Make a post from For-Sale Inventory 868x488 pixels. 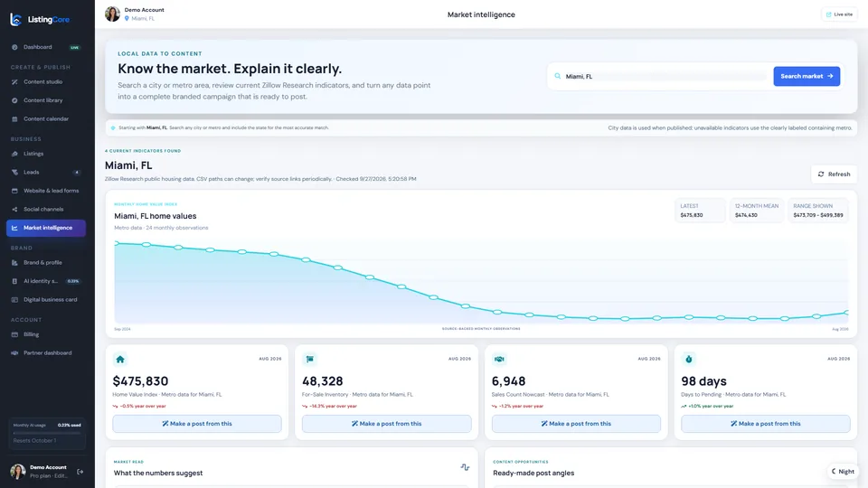386,424
